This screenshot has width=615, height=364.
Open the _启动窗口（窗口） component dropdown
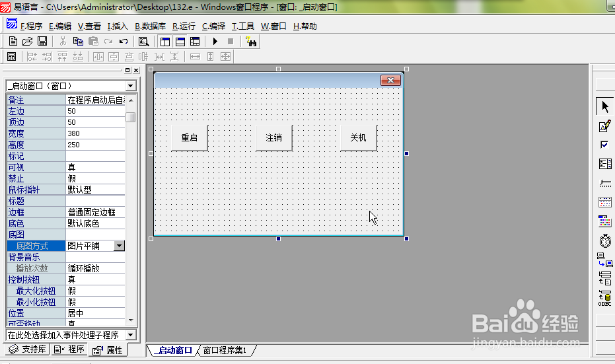(x=131, y=85)
